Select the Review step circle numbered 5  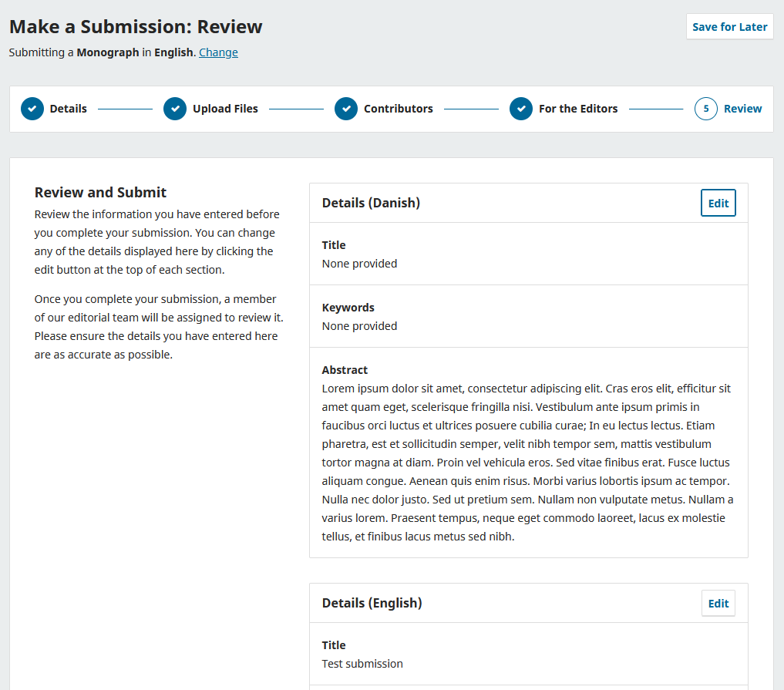point(705,109)
